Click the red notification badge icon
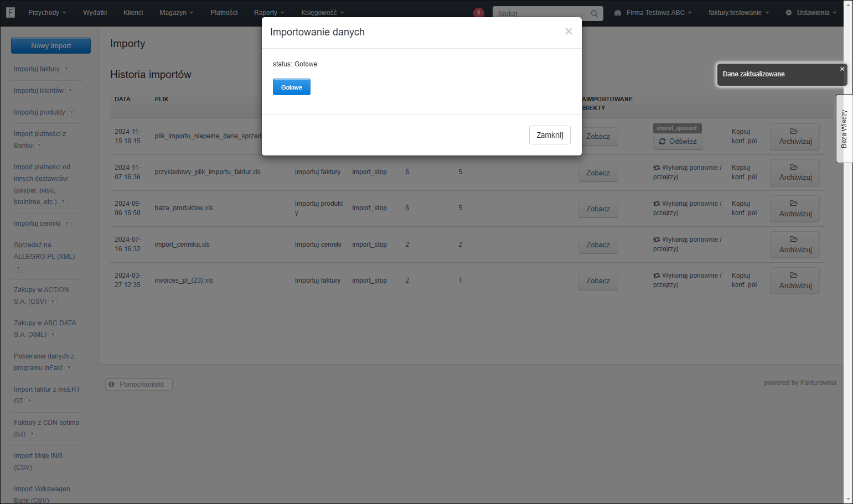This screenshot has width=853, height=504. click(x=479, y=13)
